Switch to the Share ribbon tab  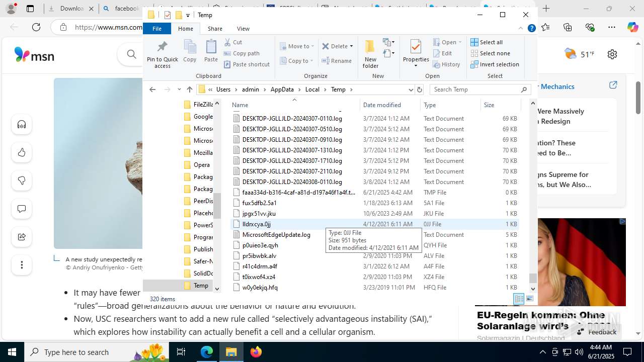[x=215, y=29]
